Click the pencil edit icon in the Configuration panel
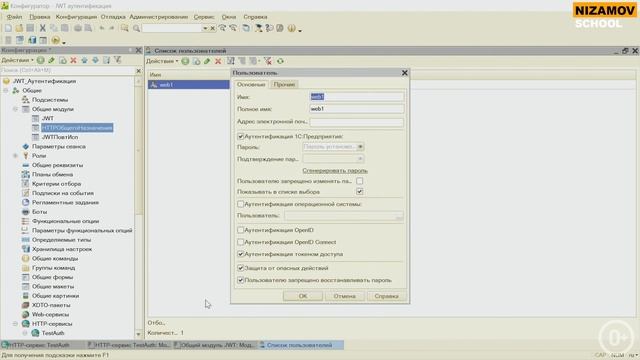The height and width of the screenshot is (360, 640). pyautogui.click(x=51, y=60)
